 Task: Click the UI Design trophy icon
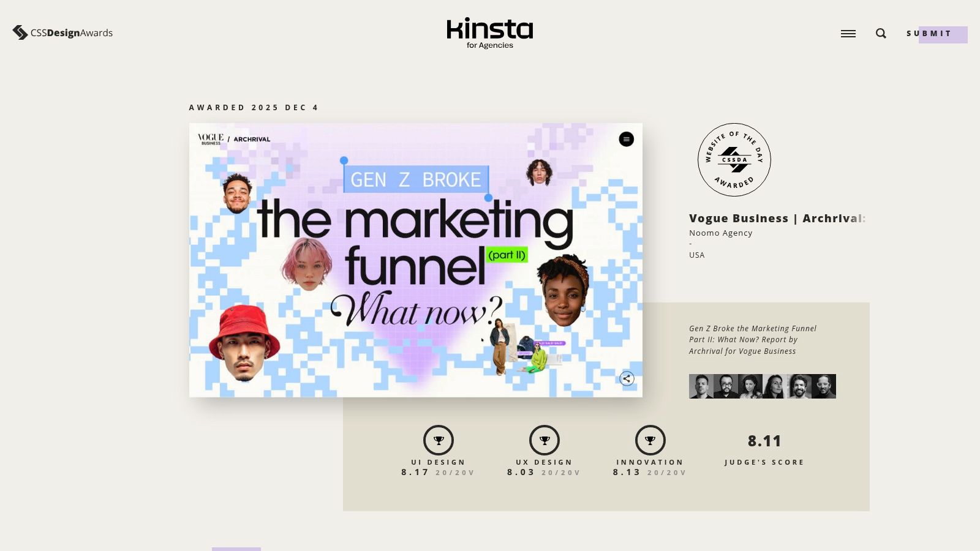pyautogui.click(x=439, y=440)
